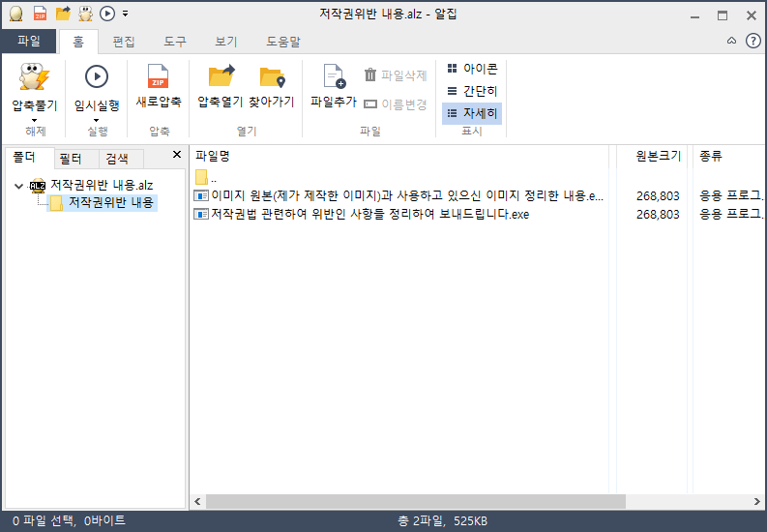Click the 파일삭제 trash button
Viewport: 767px width, 532px height.
(x=396, y=75)
